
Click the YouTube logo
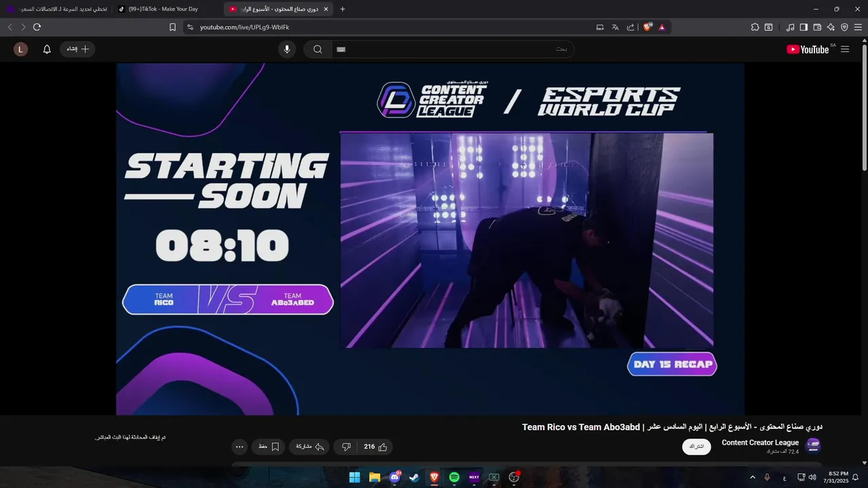(x=808, y=49)
